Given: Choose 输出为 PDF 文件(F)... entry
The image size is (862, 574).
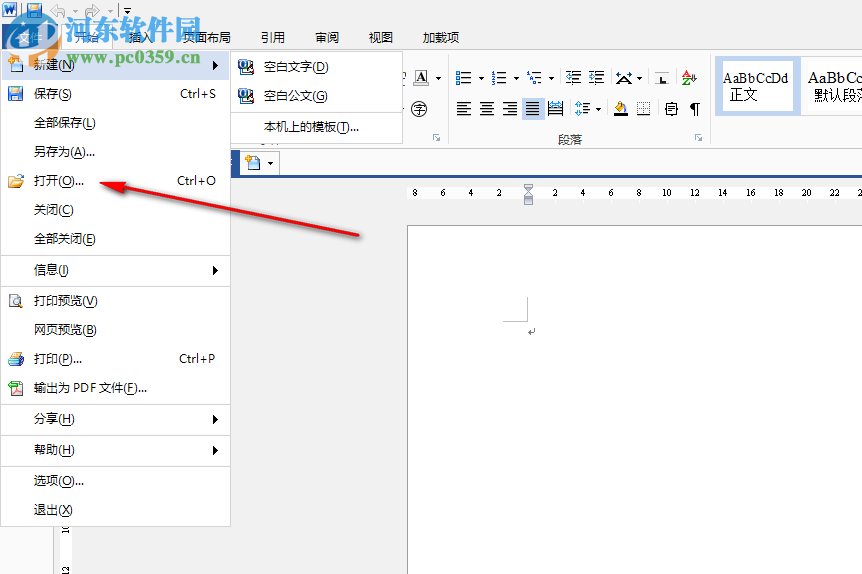Looking at the screenshot, I should (115, 388).
